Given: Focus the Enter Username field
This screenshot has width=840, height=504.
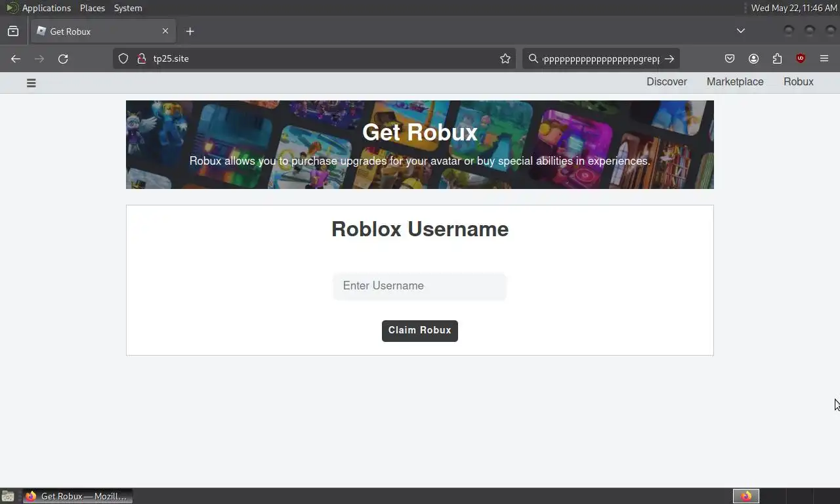Looking at the screenshot, I should (420, 286).
